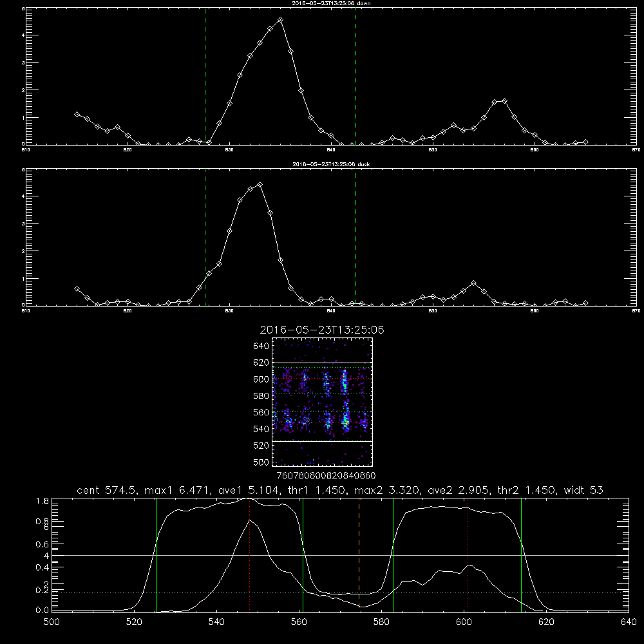The width and height of the screenshot is (644, 644).
Task: Click y-axis label 600 beside spectral image
Action: (261, 379)
